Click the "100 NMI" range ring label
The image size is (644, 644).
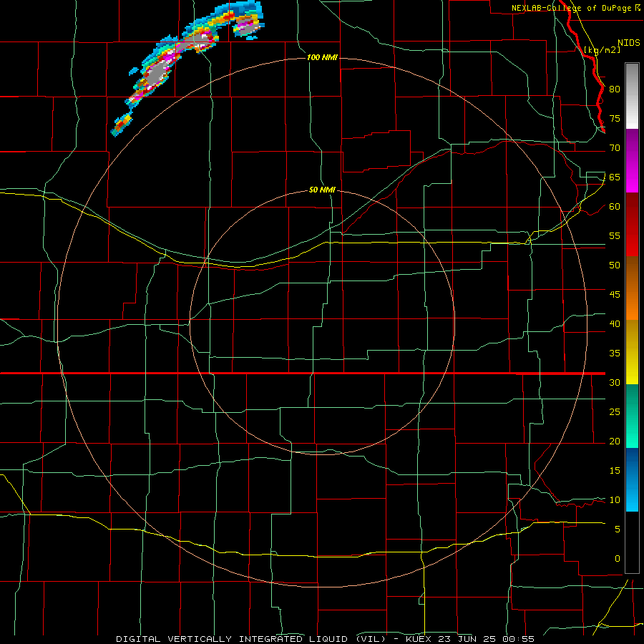coord(322,57)
